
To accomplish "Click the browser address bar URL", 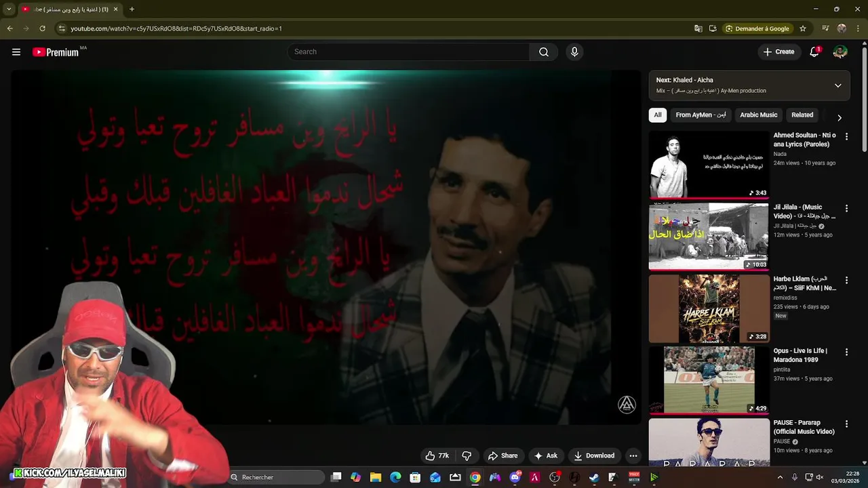I will [x=176, y=28].
